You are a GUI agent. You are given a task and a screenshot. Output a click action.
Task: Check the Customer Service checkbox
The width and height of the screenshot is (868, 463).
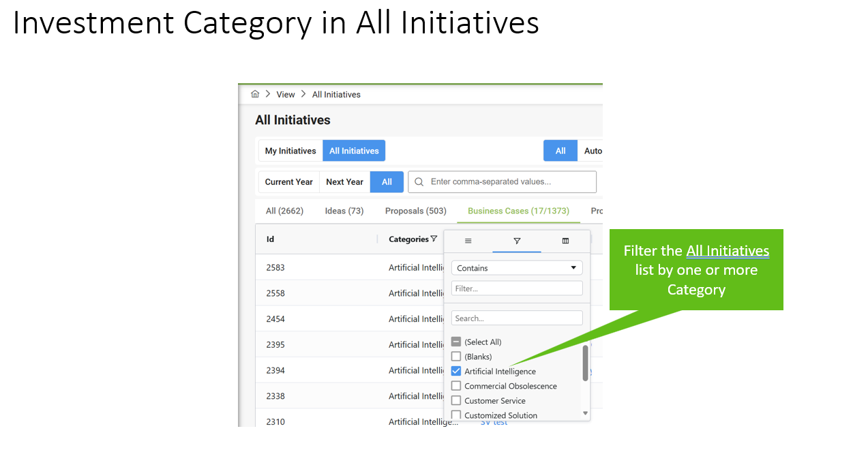point(456,400)
